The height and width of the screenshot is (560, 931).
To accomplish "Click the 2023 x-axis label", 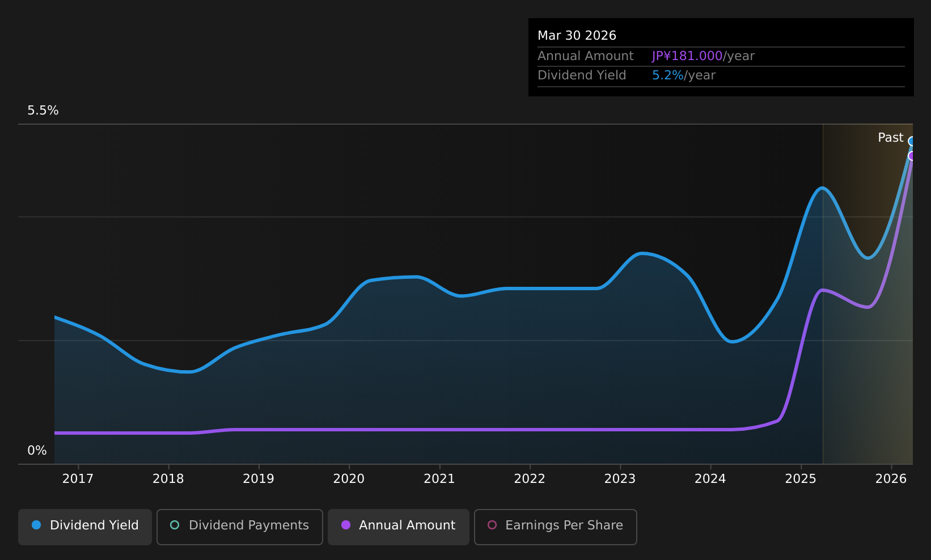I will point(620,479).
